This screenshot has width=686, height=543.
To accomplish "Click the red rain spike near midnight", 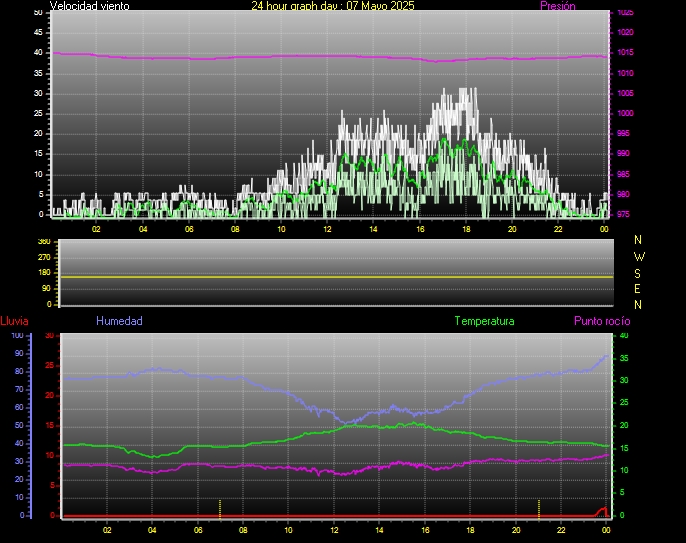I will tap(602, 511).
